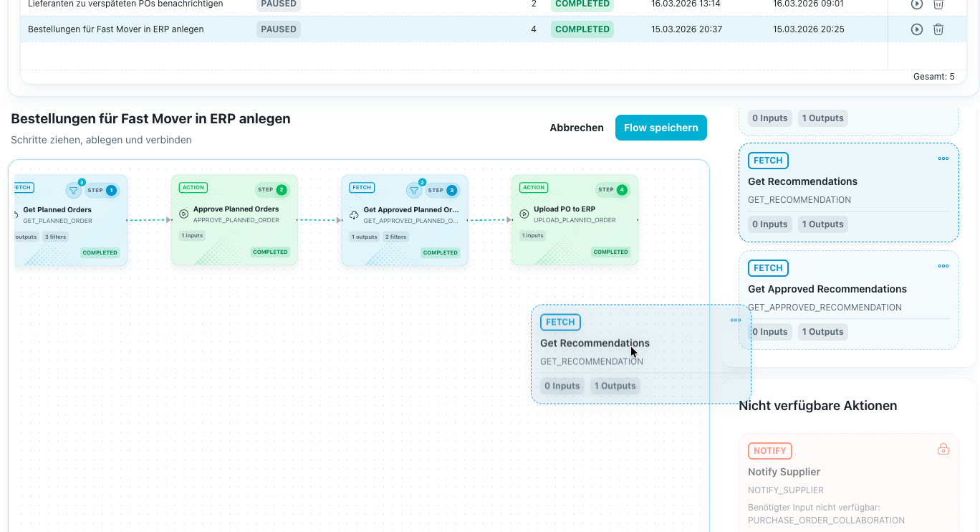Click Abbrechen to cancel editing
Screen dimensions: 980x532
pyautogui.click(x=577, y=128)
